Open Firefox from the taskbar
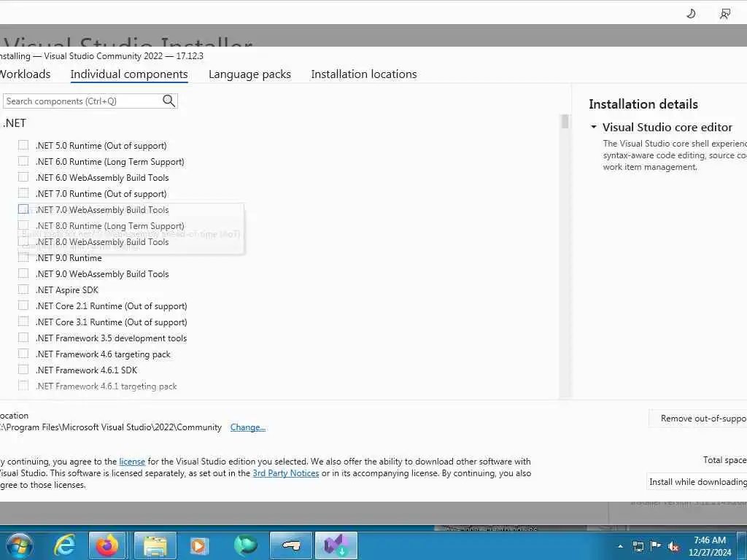 click(x=107, y=545)
